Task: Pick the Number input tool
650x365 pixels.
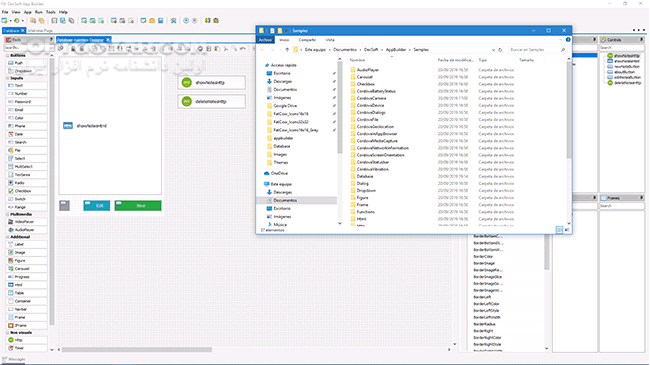Action: pyautogui.click(x=27, y=94)
